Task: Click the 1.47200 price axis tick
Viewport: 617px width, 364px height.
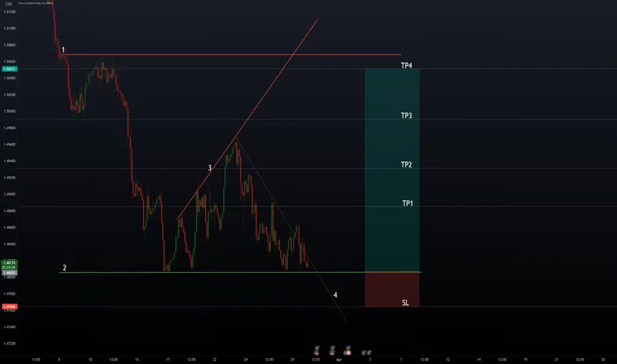Action: [9, 343]
